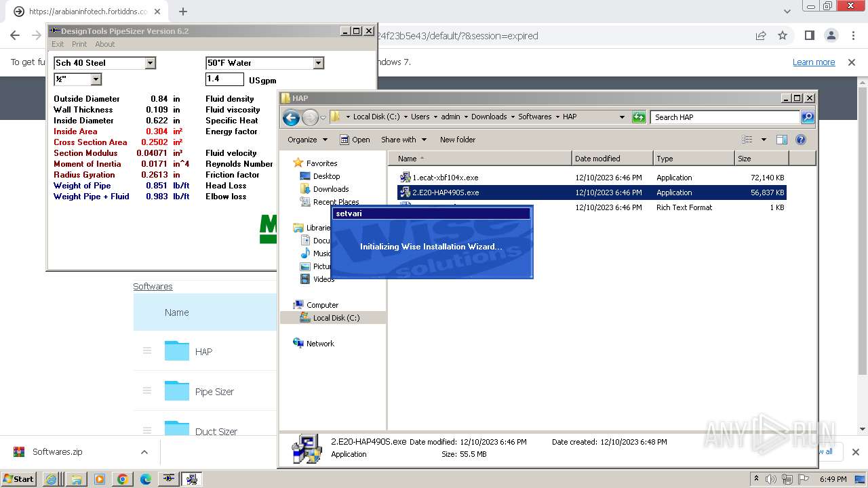The height and width of the screenshot is (488, 868).
Task: Open the HAP folder on the web page
Action: click(203, 352)
